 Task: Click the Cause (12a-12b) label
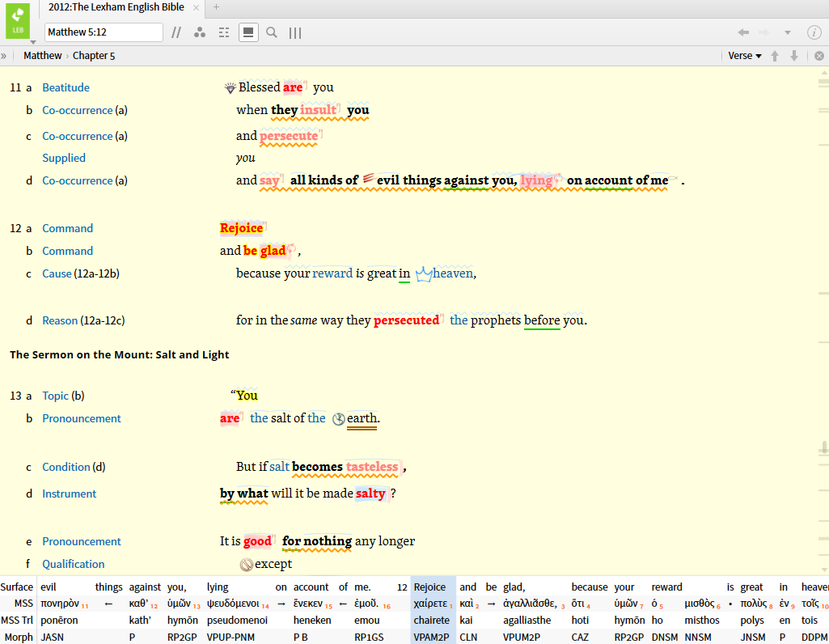tap(81, 274)
